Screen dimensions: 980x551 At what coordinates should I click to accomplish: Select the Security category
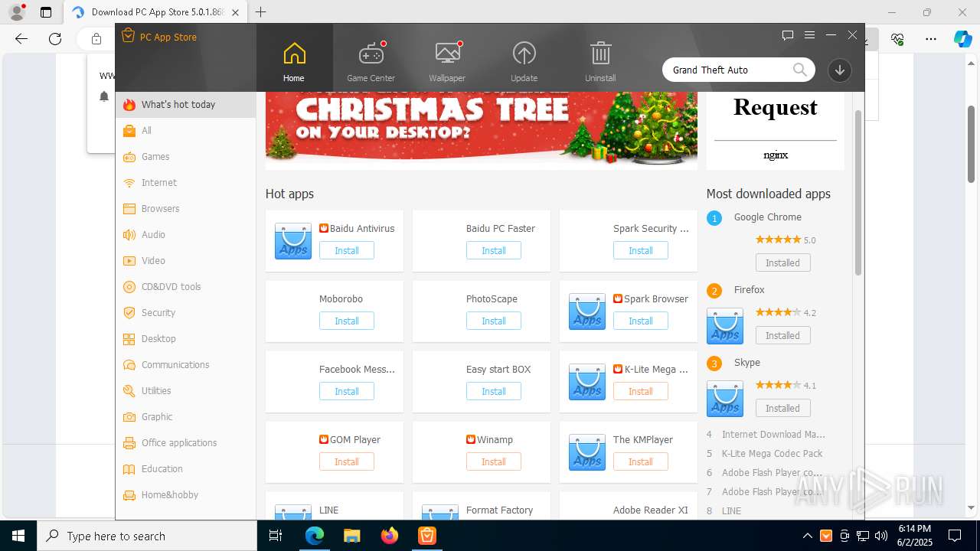click(186, 313)
